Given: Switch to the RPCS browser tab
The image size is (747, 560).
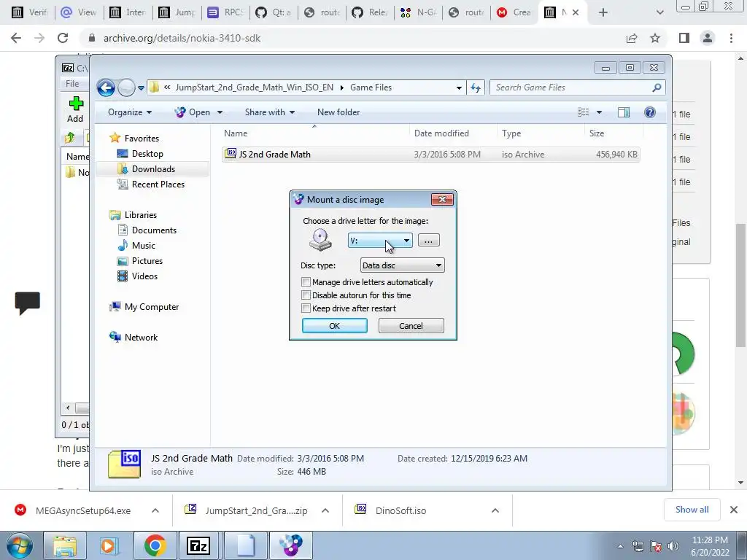Looking at the screenshot, I should click(x=225, y=12).
